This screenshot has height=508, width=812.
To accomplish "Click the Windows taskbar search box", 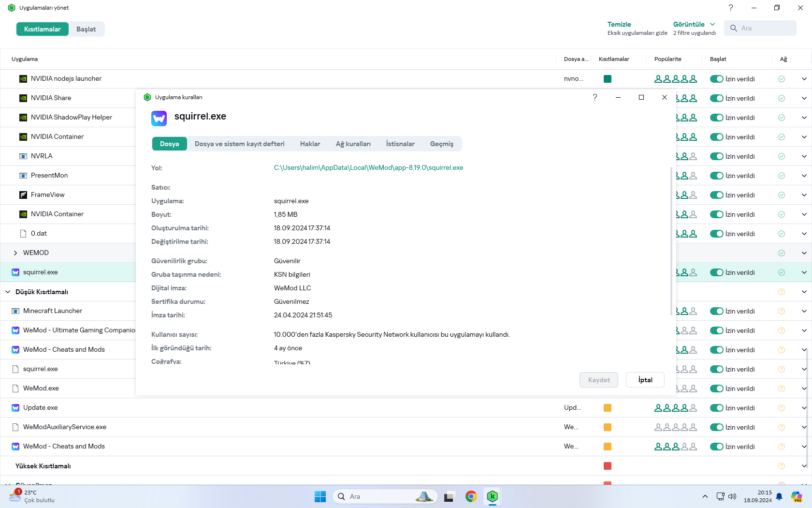I will coord(385,496).
